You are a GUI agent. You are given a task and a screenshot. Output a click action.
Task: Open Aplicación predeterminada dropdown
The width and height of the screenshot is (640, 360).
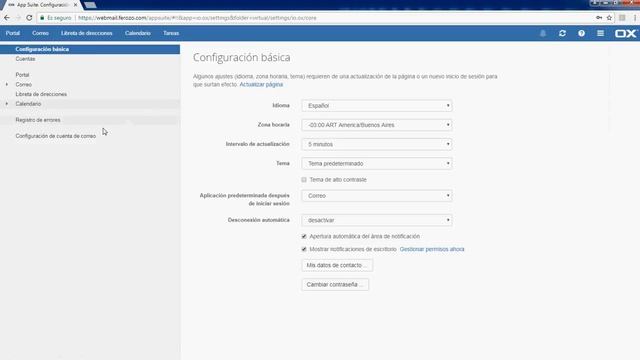click(x=377, y=196)
